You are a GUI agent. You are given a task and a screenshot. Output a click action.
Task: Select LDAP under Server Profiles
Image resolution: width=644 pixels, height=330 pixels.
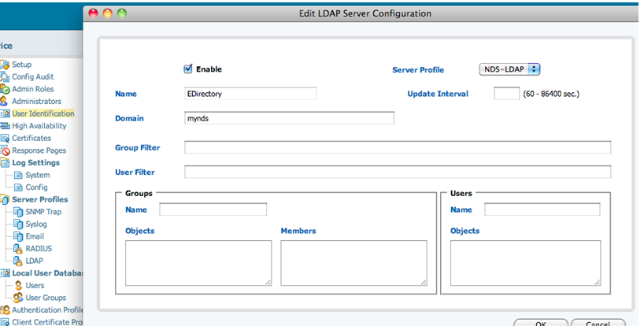click(x=34, y=261)
